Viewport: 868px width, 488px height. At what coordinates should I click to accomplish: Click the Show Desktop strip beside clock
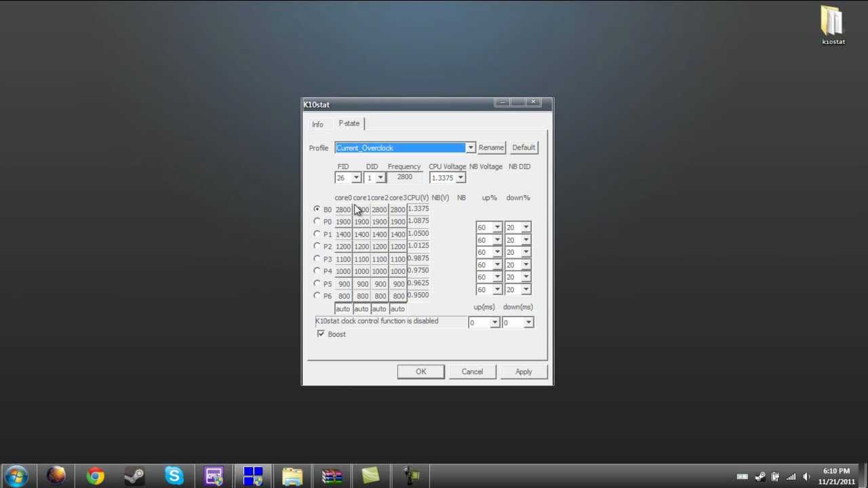[863, 476]
